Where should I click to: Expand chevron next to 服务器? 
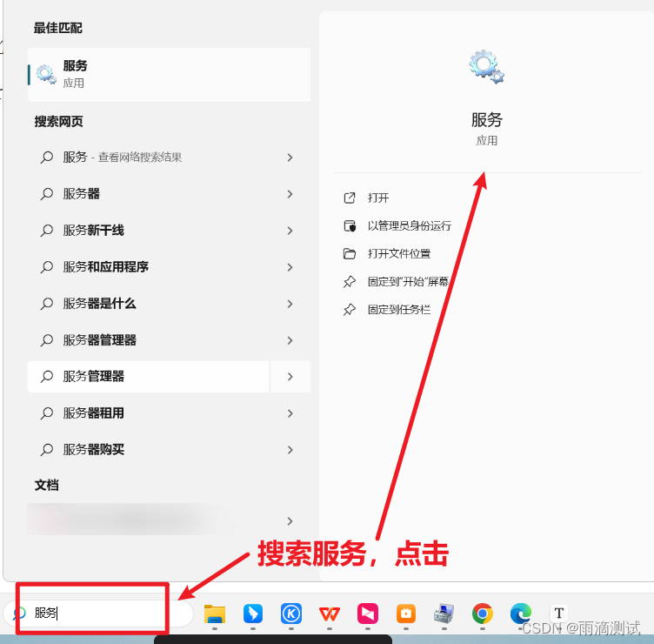pos(290,194)
